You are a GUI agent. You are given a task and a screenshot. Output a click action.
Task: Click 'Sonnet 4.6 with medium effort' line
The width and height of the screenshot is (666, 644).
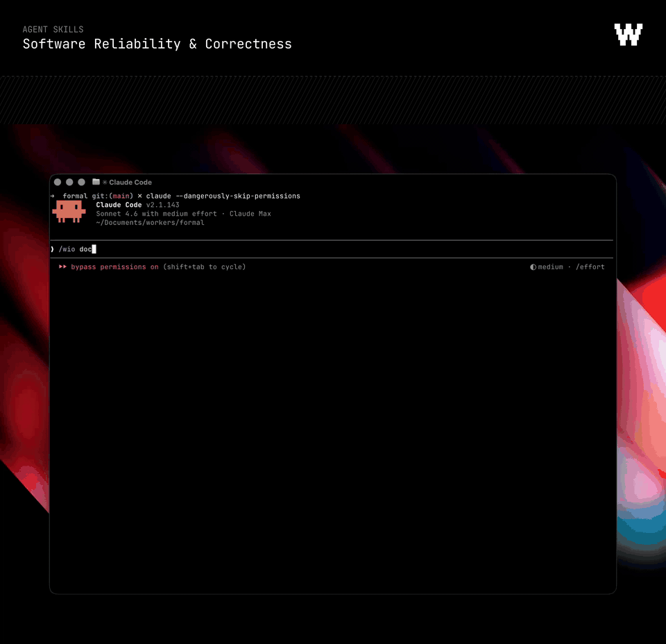(x=156, y=214)
